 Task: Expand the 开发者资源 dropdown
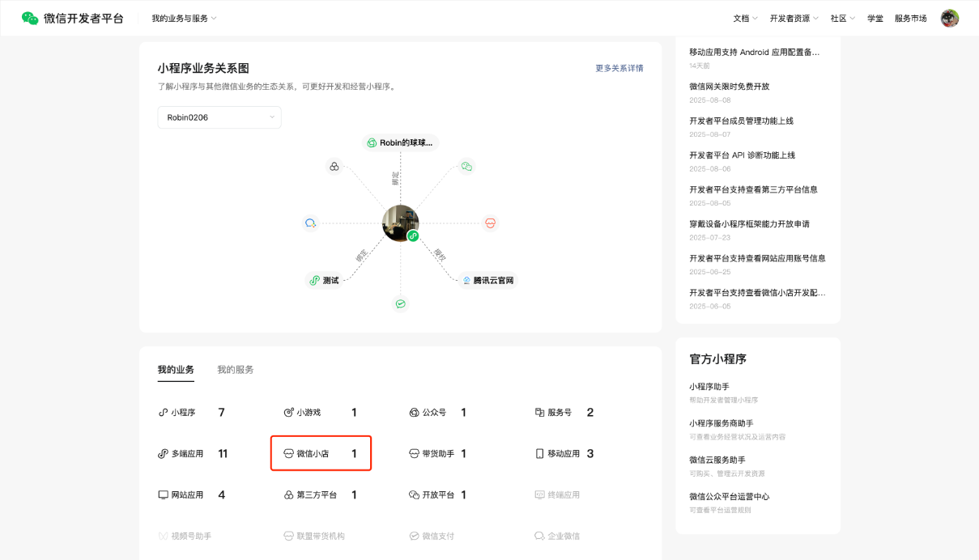click(x=794, y=18)
